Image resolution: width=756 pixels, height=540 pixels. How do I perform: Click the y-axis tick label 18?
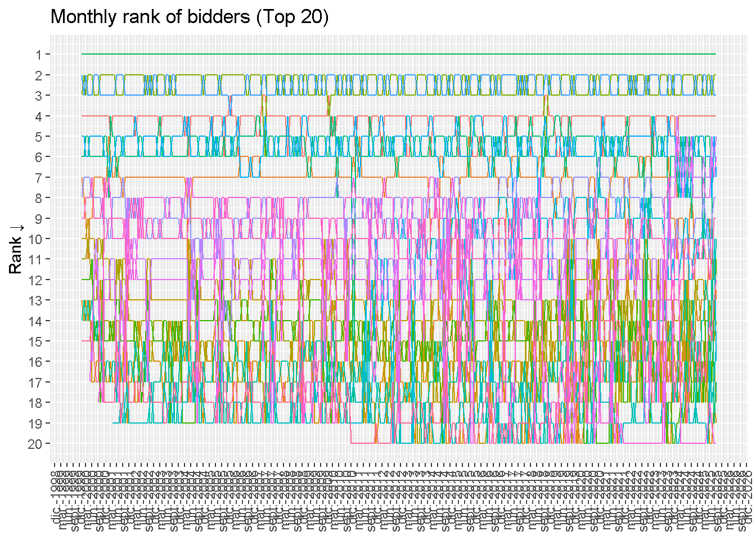tap(35, 403)
